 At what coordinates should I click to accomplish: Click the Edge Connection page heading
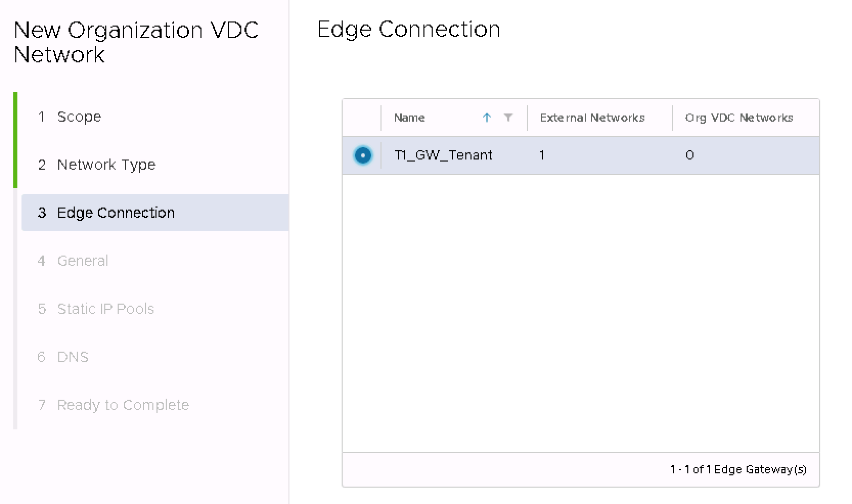pyautogui.click(x=409, y=29)
